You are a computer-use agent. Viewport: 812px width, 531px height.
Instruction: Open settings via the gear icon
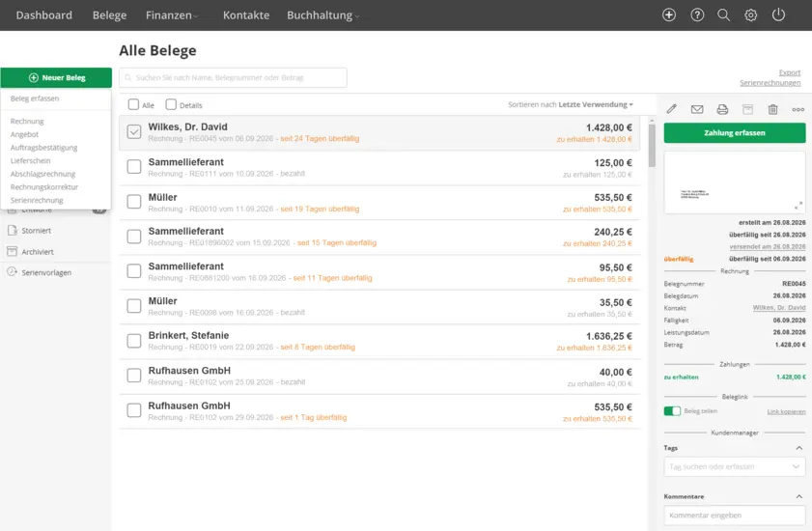click(750, 15)
